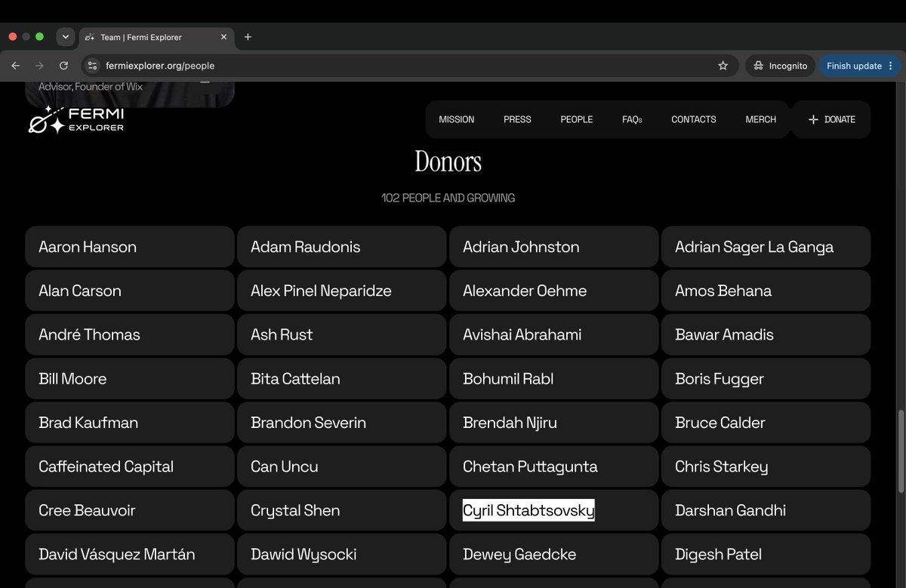
Task: Click the browser forward arrow
Action: 39,66
